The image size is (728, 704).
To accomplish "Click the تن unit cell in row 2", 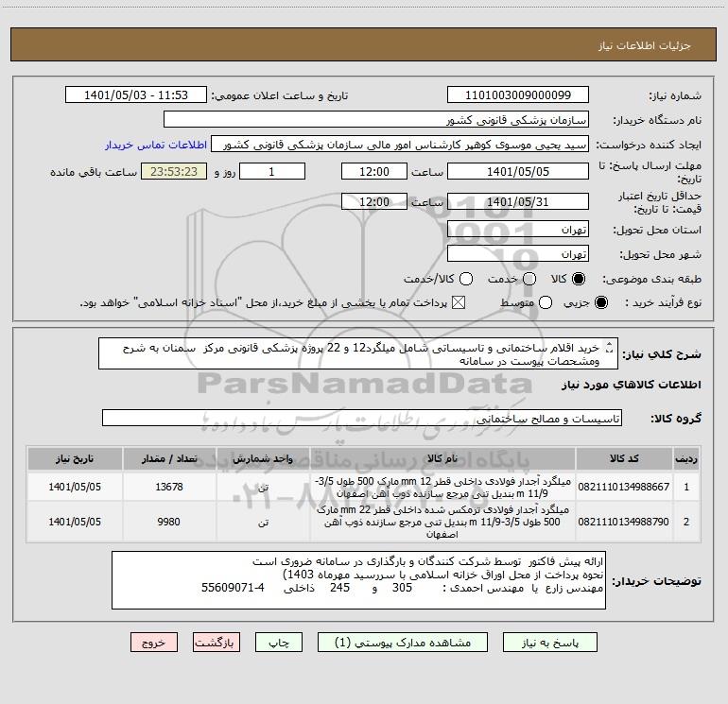I will click(263, 522).
